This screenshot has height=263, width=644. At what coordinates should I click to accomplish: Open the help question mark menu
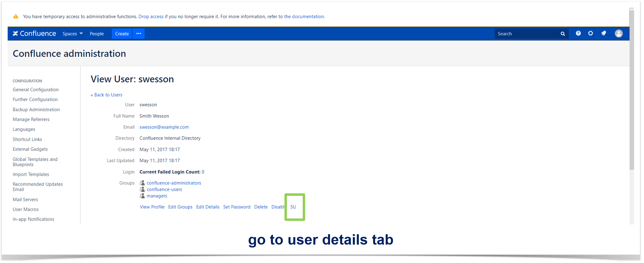pyautogui.click(x=578, y=33)
